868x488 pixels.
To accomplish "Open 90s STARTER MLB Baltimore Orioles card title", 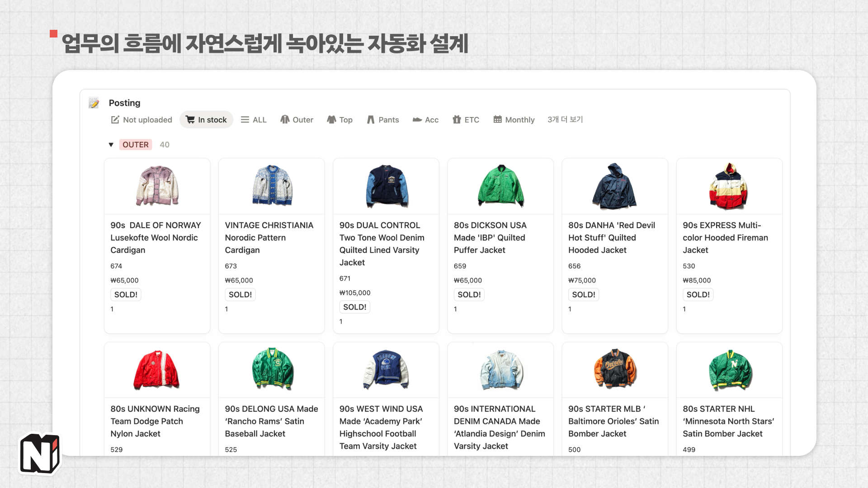I will pos(613,421).
